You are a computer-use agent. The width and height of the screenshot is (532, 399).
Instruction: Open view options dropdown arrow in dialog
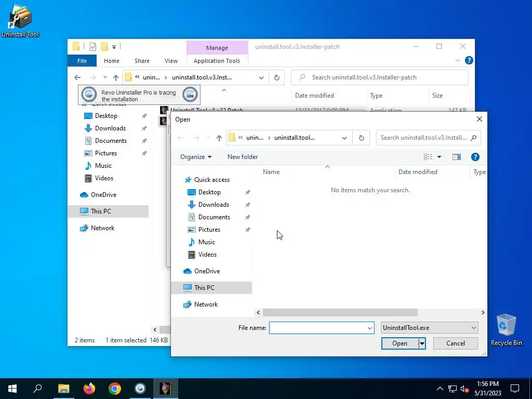[x=439, y=157]
